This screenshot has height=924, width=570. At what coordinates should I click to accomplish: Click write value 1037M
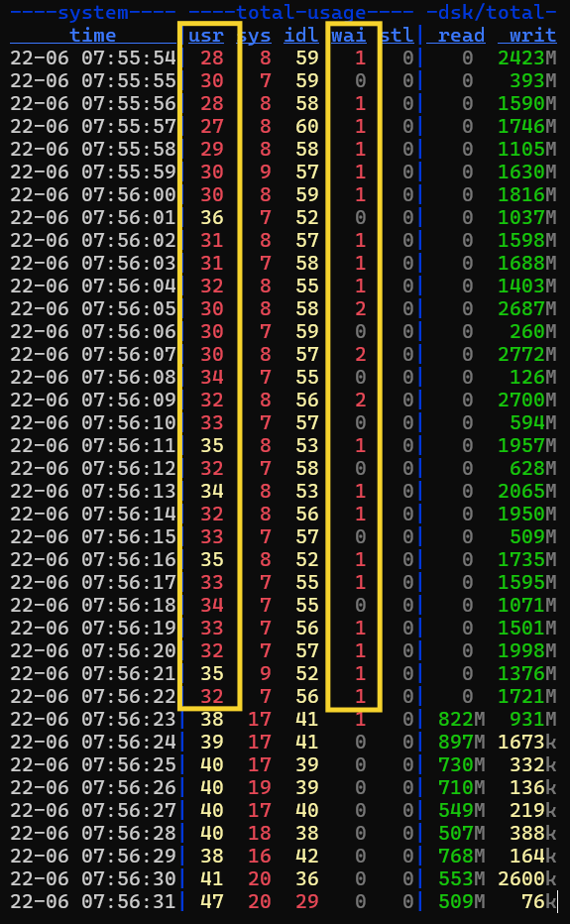[x=527, y=217]
